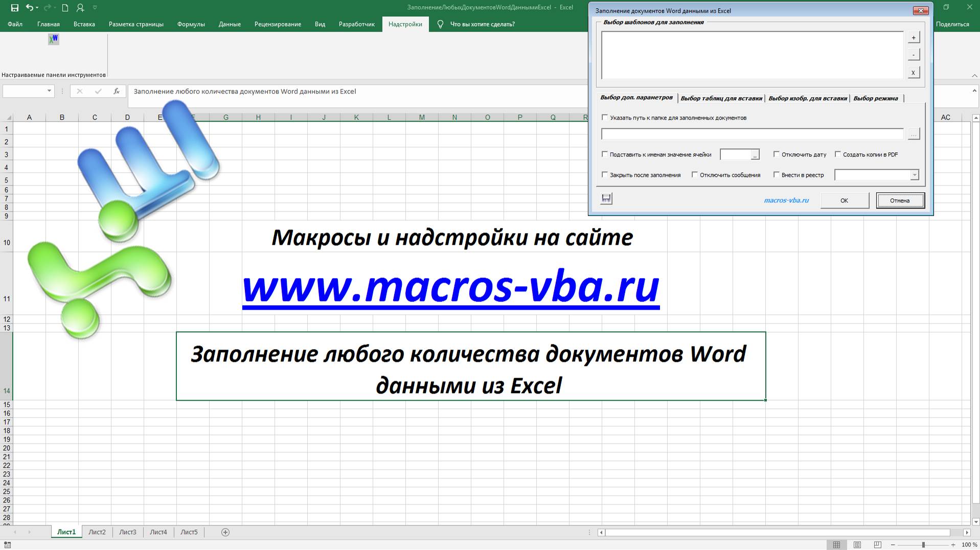Enable checkbox 'Указать путь к папке для заполненных документов'
The image size is (980, 550).
click(x=604, y=117)
